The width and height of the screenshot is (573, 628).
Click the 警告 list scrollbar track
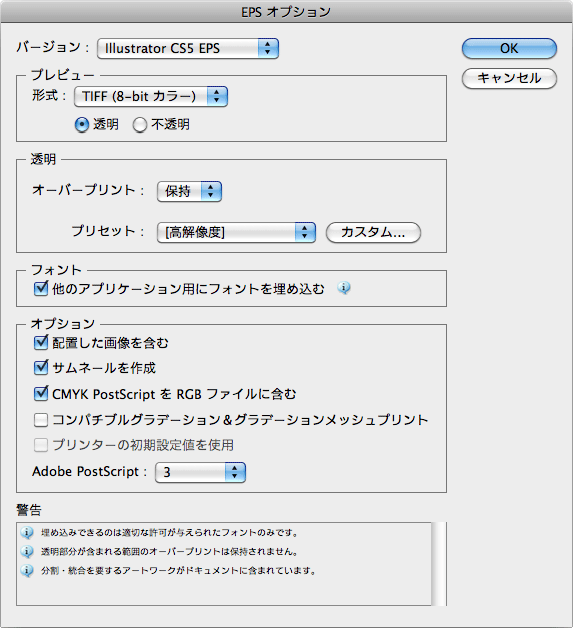click(x=439, y=564)
